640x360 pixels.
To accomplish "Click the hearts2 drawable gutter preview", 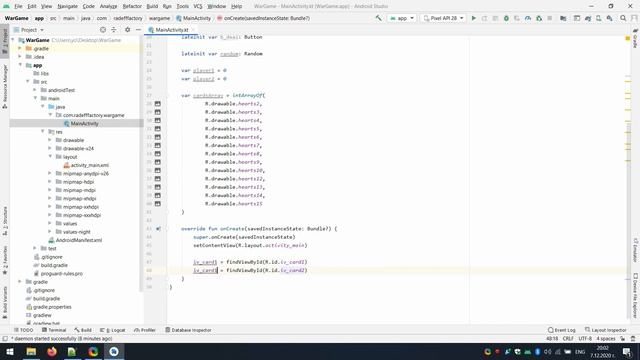I will tap(158, 104).
